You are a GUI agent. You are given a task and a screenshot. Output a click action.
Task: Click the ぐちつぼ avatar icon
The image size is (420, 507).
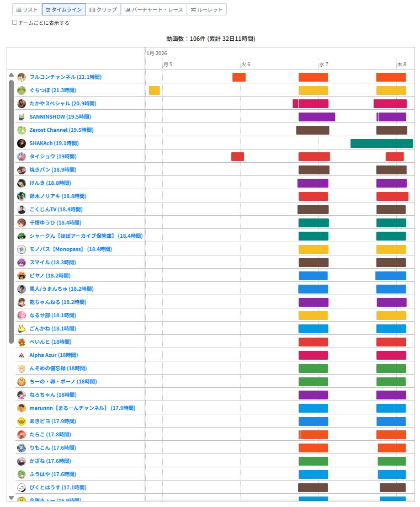[x=22, y=90]
